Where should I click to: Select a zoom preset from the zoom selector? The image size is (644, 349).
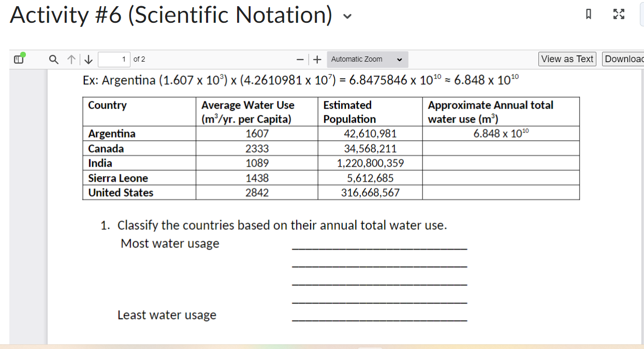(x=367, y=59)
